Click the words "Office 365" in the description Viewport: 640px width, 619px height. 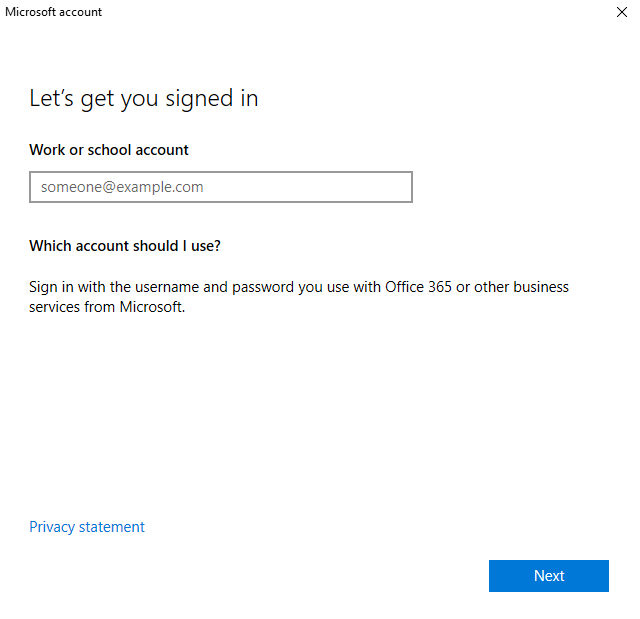pos(418,287)
